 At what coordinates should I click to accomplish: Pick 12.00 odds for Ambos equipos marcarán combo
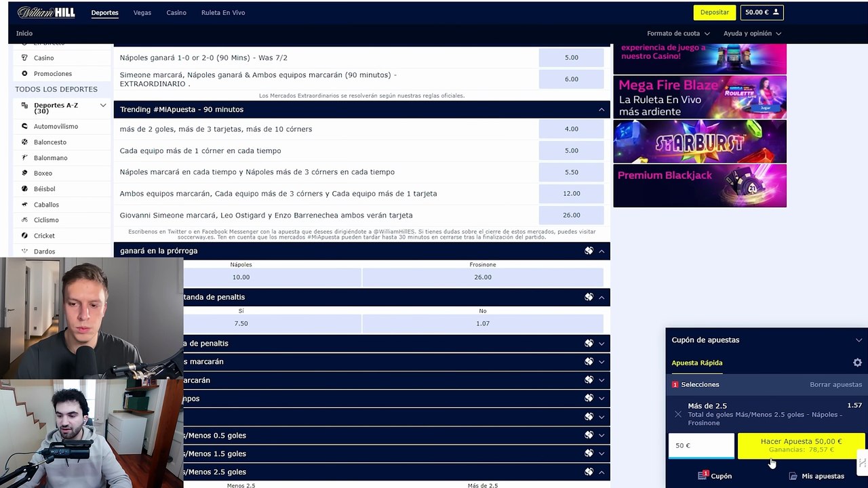(572, 193)
